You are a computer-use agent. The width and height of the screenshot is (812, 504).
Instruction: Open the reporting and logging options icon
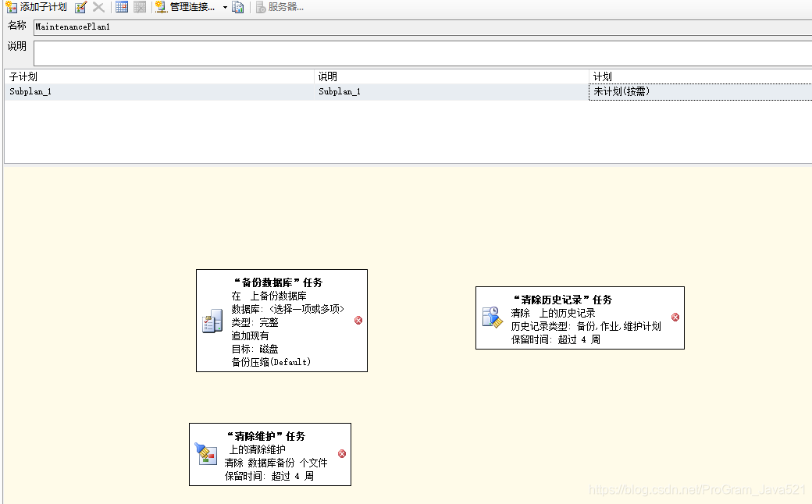[239, 7]
